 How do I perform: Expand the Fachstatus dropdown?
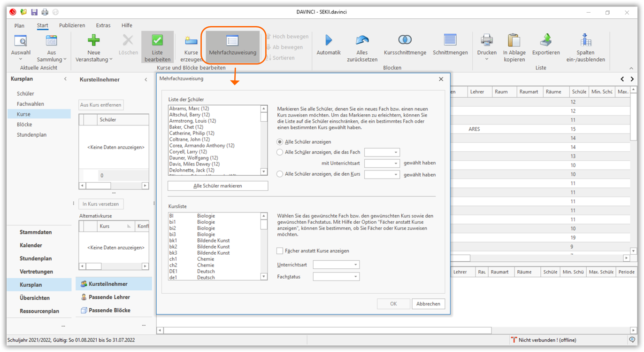336,277
